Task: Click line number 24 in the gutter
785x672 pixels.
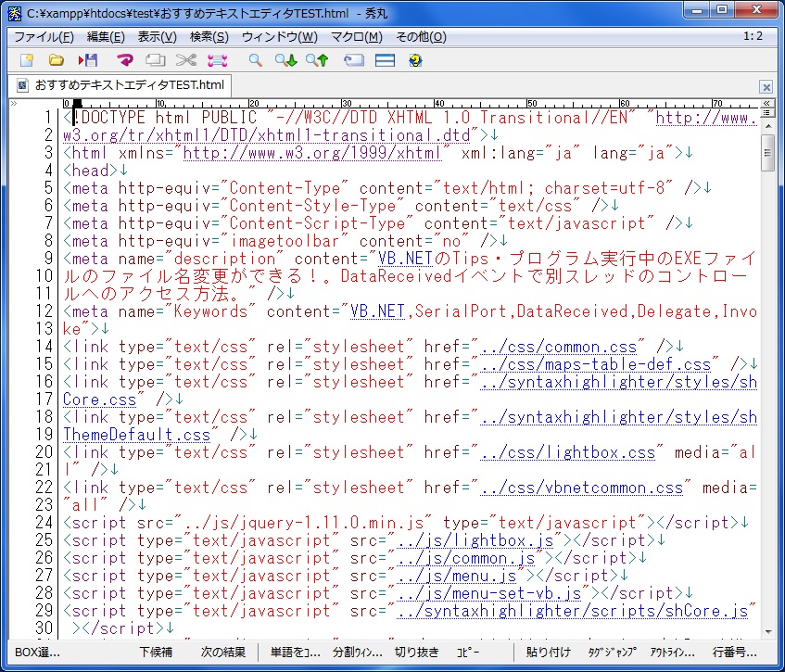Action: point(44,523)
